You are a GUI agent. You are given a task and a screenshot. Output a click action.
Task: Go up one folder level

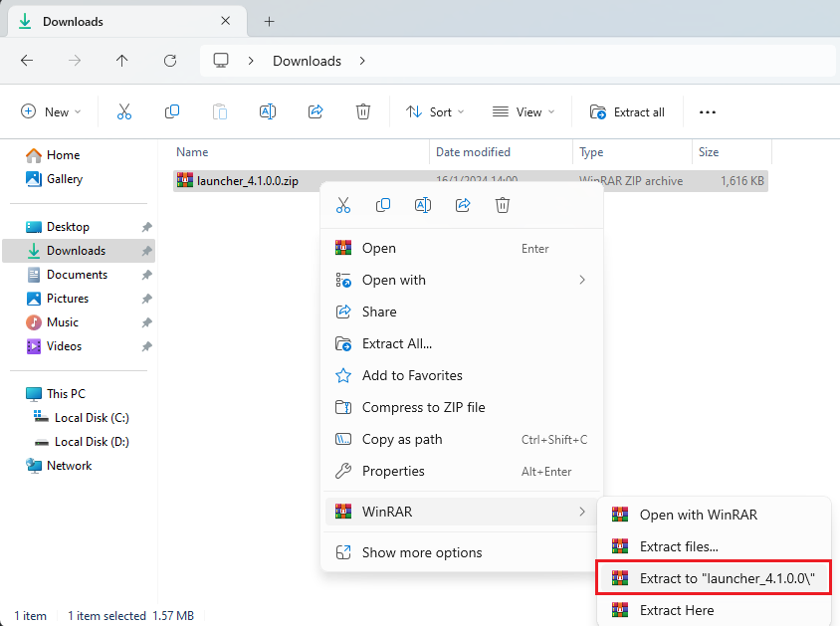(122, 61)
